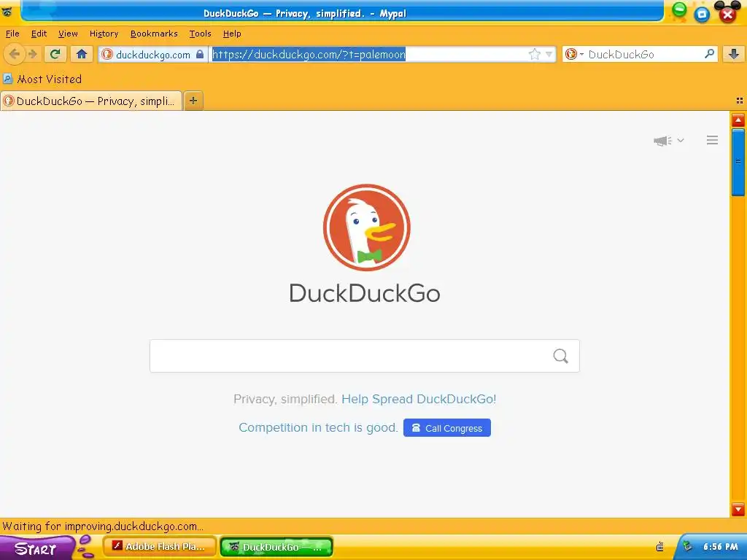Screen dimensions: 747x560
Task: Click the scrollbar down arrow
Action: click(738, 509)
